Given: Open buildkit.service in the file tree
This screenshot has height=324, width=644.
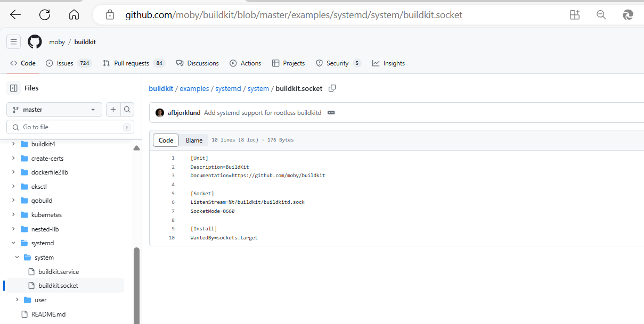Looking at the screenshot, I should coord(59,272).
